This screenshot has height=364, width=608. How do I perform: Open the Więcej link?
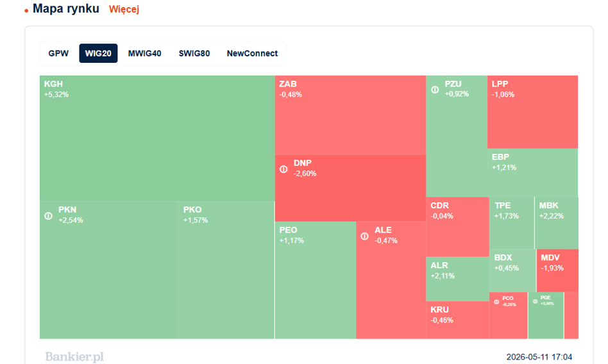tap(124, 10)
